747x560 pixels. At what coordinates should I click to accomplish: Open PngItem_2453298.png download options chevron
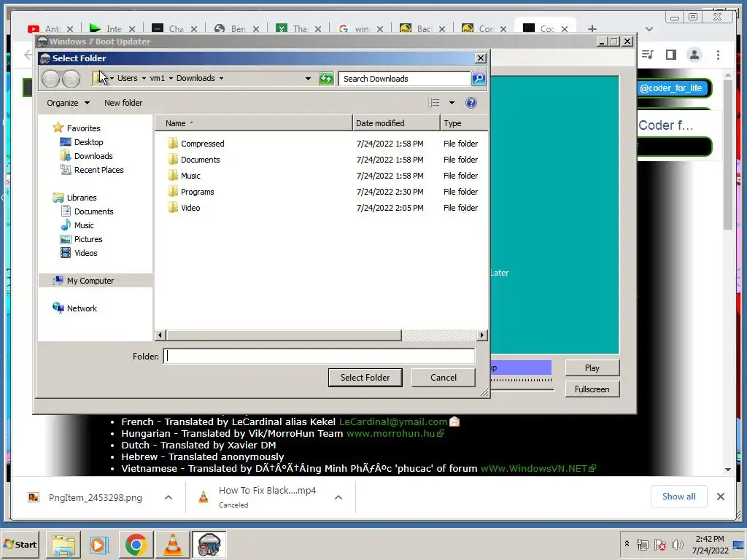(169, 497)
